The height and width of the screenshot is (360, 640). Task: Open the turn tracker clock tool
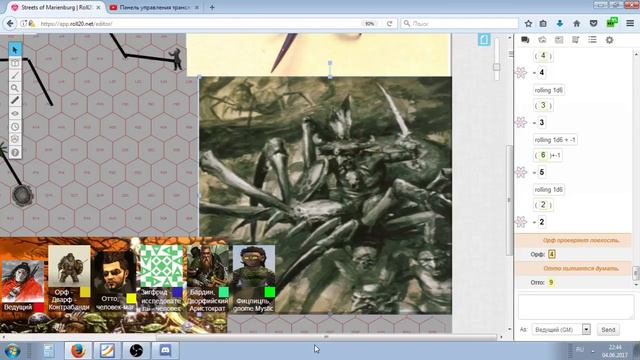pyautogui.click(x=15, y=127)
